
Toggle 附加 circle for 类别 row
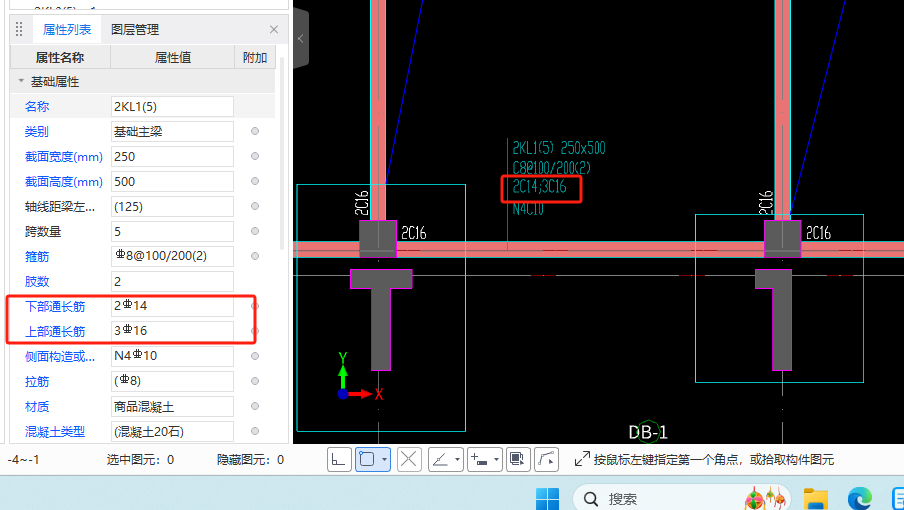(255, 131)
